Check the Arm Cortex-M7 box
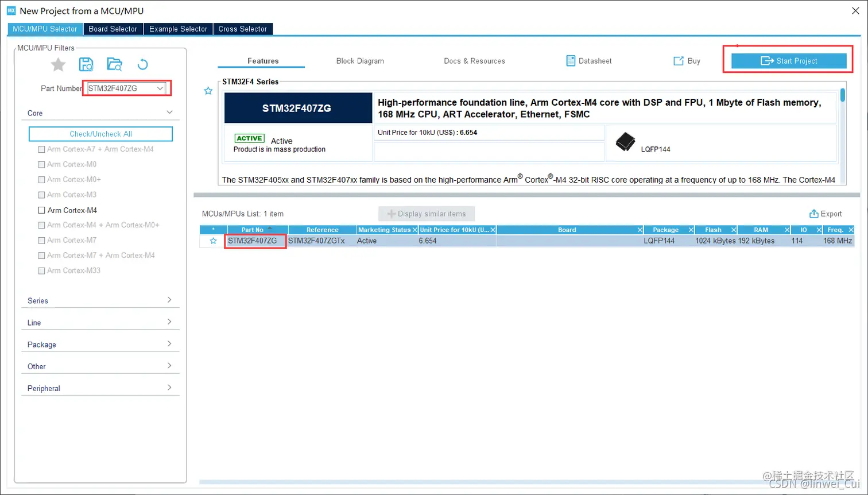Image resolution: width=868 pixels, height=495 pixels. pos(41,240)
